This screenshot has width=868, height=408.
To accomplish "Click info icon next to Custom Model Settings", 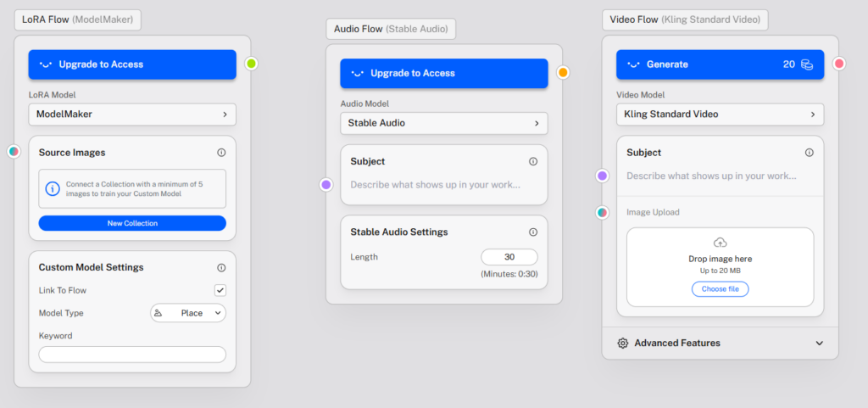I will tap(221, 267).
